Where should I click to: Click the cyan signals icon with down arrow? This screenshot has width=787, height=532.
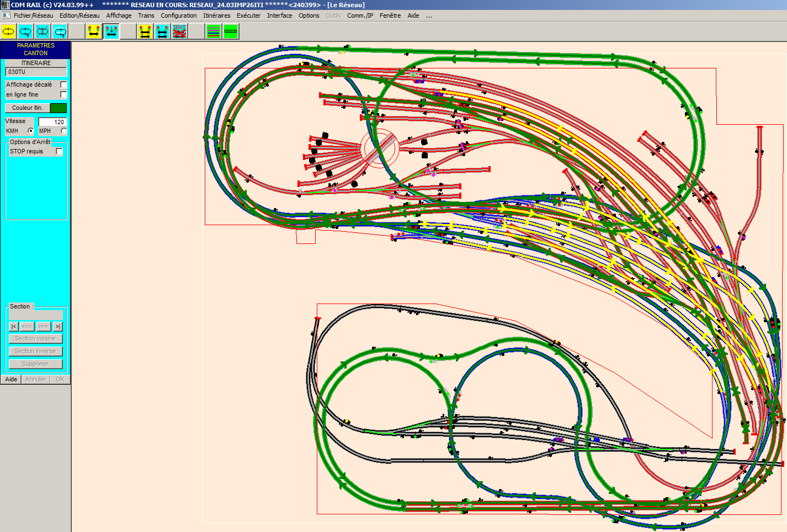(111, 31)
